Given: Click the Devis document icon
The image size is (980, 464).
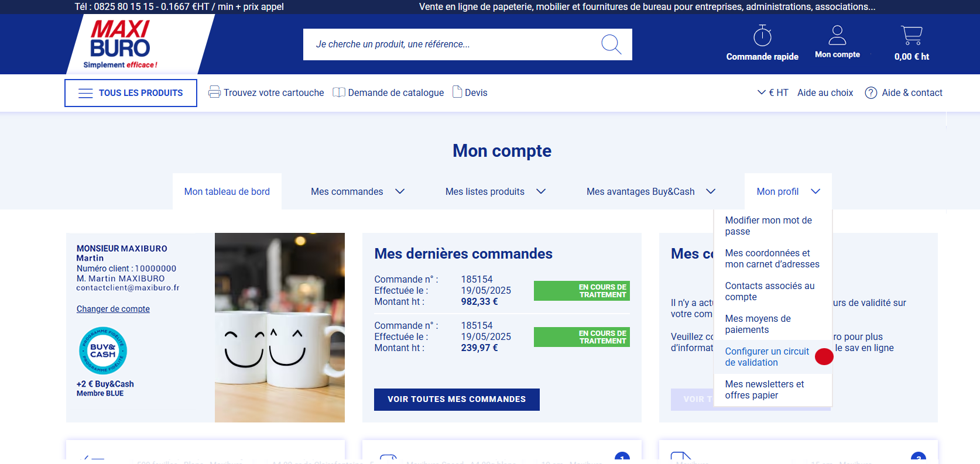Looking at the screenshot, I should pos(457,92).
